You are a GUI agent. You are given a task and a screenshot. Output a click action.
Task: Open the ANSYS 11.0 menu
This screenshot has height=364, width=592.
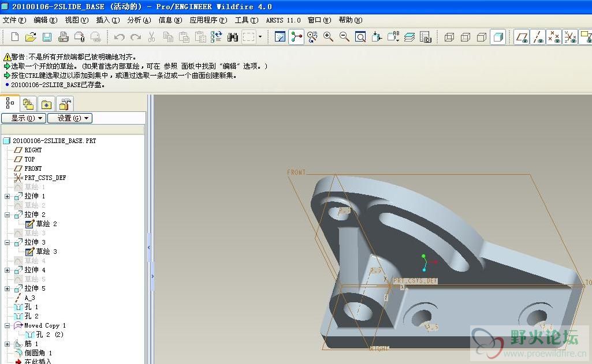pos(283,20)
